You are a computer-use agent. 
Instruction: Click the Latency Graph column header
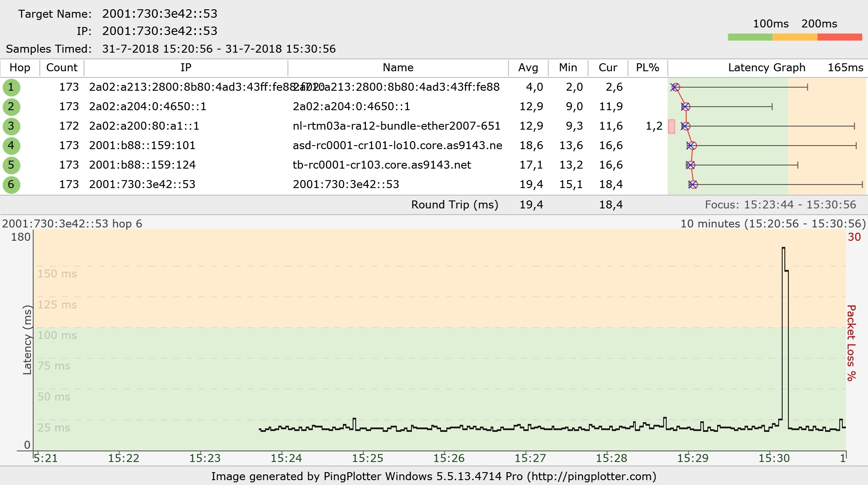(766, 68)
